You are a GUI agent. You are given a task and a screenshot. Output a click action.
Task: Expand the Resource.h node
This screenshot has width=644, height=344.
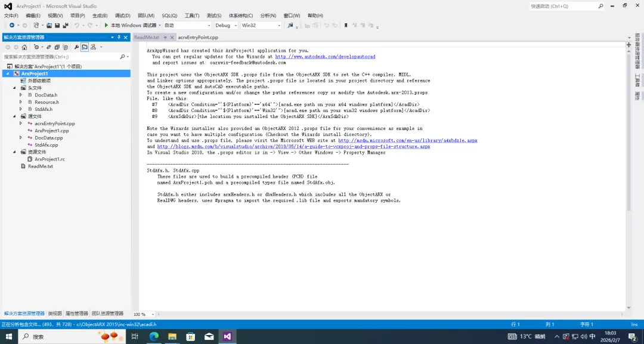[21, 102]
